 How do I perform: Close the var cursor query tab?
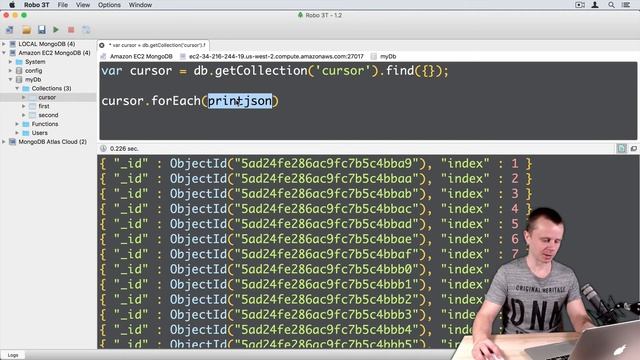click(102, 45)
